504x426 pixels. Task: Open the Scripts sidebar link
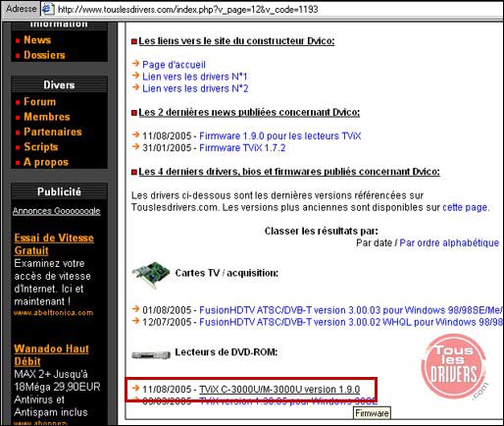point(41,147)
